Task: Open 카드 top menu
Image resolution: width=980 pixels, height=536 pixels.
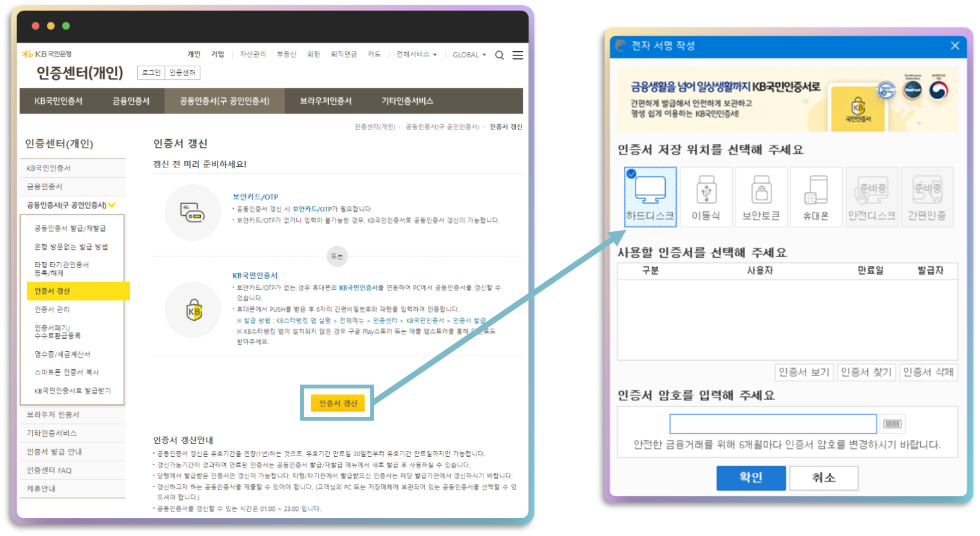Action: click(374, 54)
